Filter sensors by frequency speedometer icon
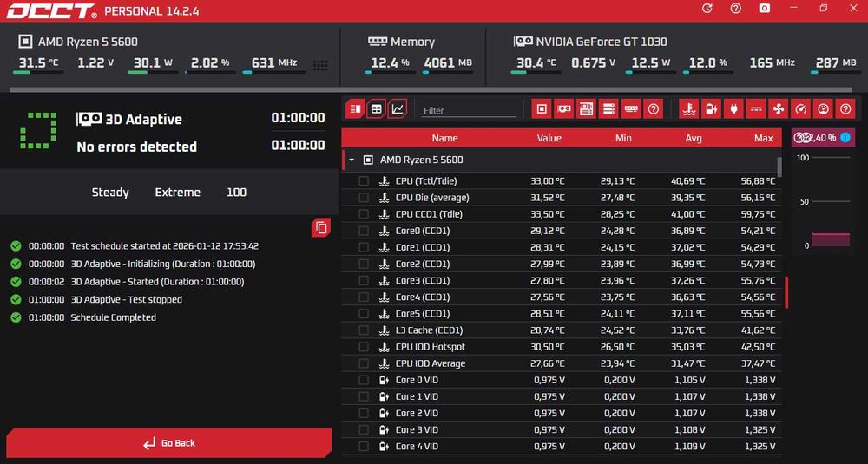The image size is (868, 464). (x=800, y=109)
